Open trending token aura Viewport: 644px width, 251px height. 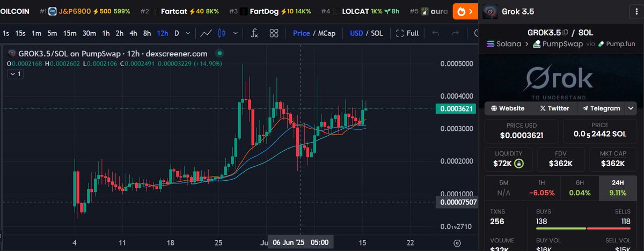tap(429, 11)
